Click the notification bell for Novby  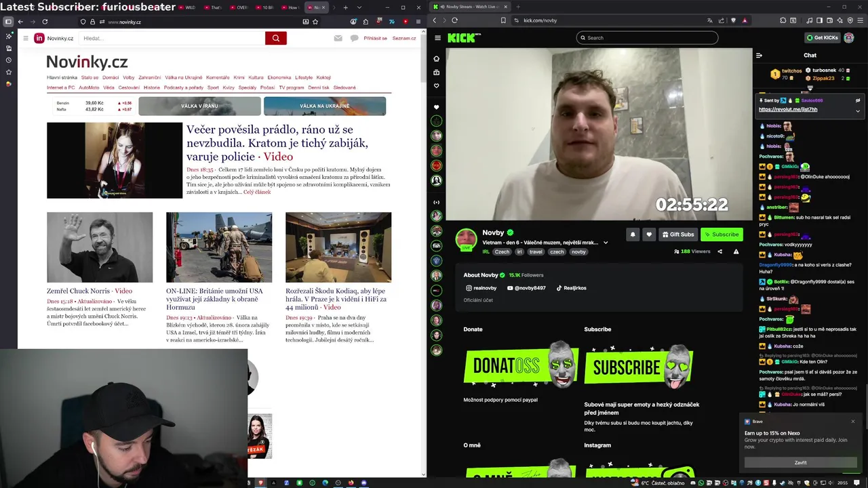(633, 235)
